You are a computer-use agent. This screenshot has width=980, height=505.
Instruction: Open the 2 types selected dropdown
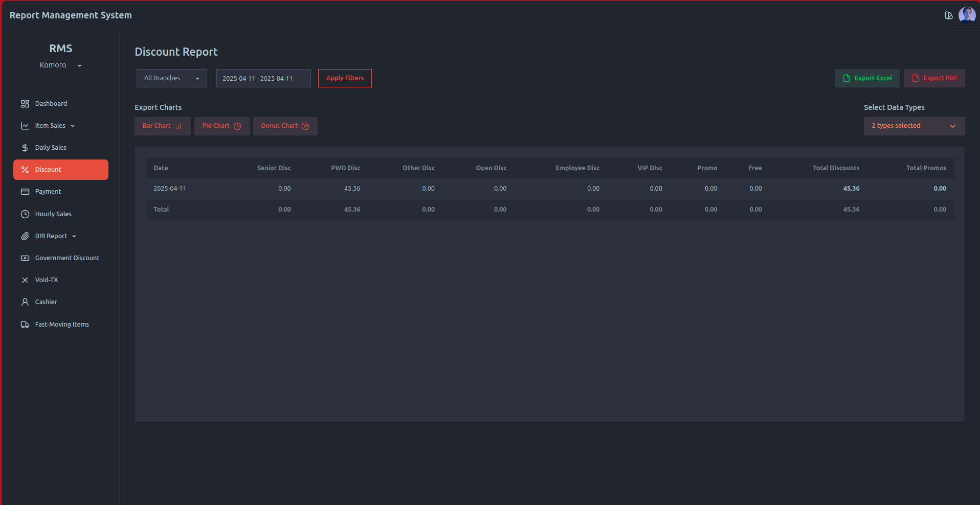[x=914, y=126]
